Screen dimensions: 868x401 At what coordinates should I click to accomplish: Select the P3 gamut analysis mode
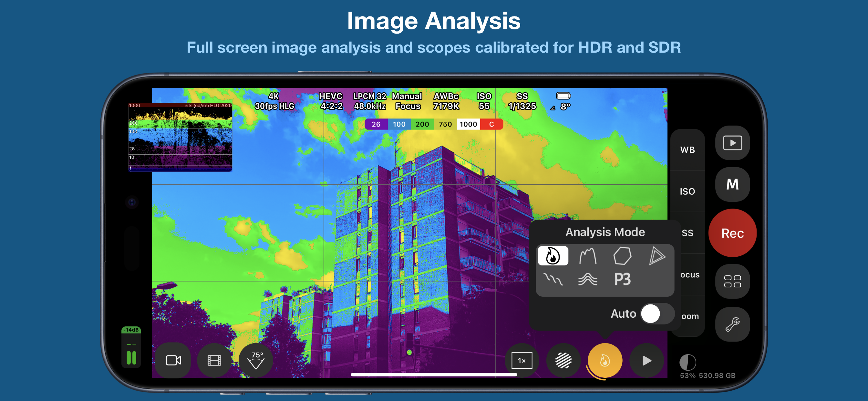click(x=622, y=279)
